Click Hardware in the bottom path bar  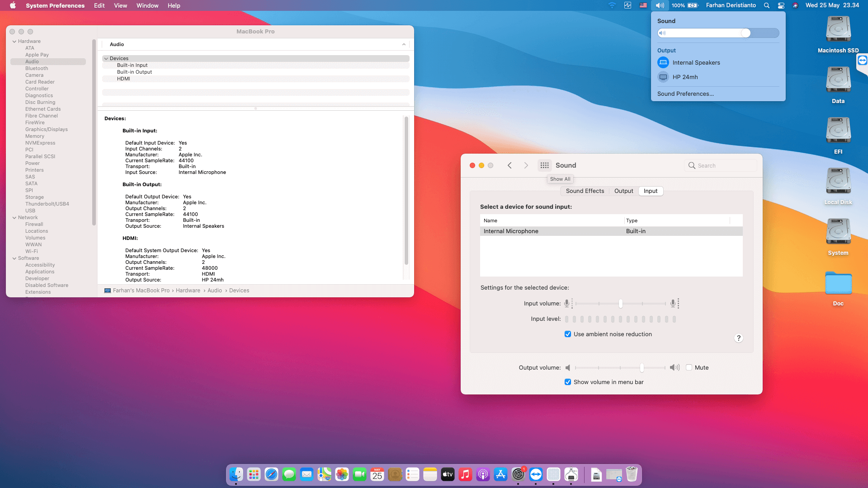tap(188, 291)
